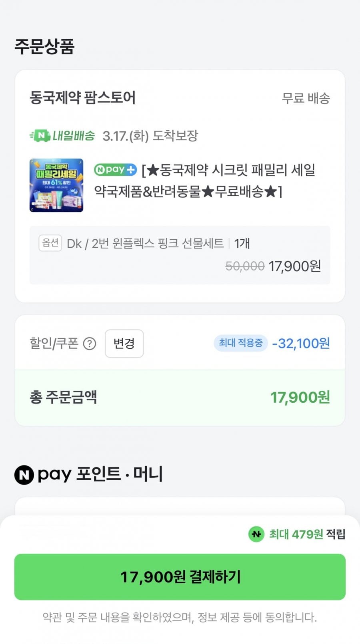Image resolution: width=360 pixels, height=644 pixels.
Task: Tap the 총 주문금액 total row label
Action: point(63,397)
